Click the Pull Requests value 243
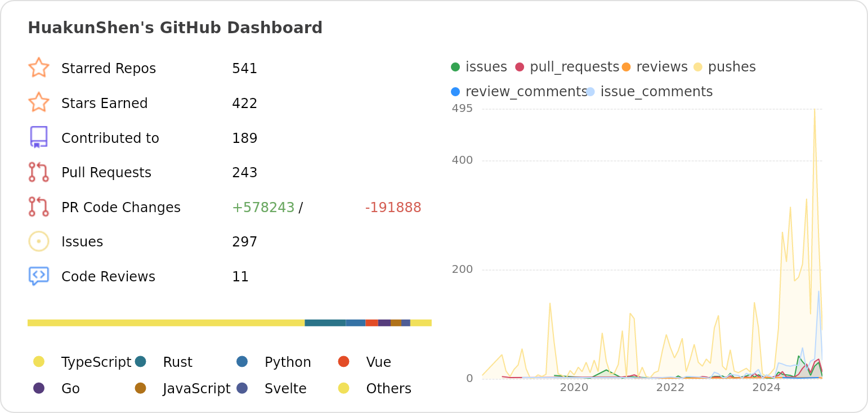868x413 pixels. click(245, 173)
